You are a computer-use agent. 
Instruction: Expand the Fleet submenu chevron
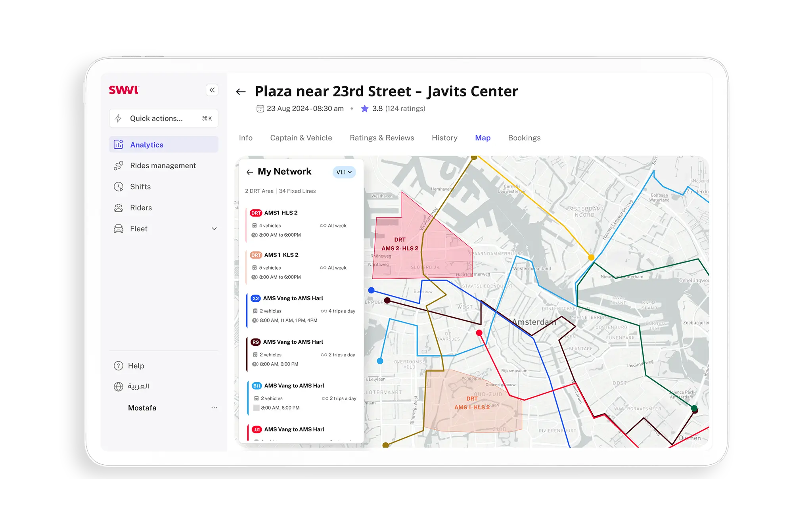point(214,228)
